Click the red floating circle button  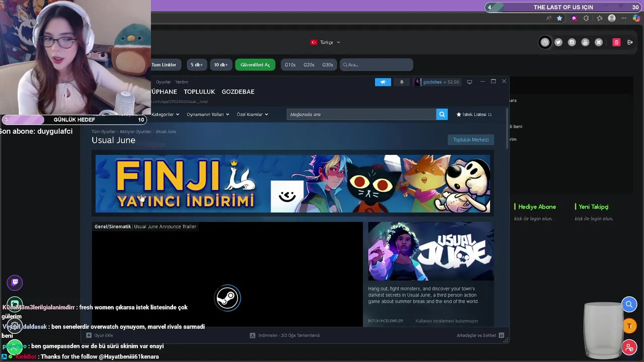click(629, 347)
